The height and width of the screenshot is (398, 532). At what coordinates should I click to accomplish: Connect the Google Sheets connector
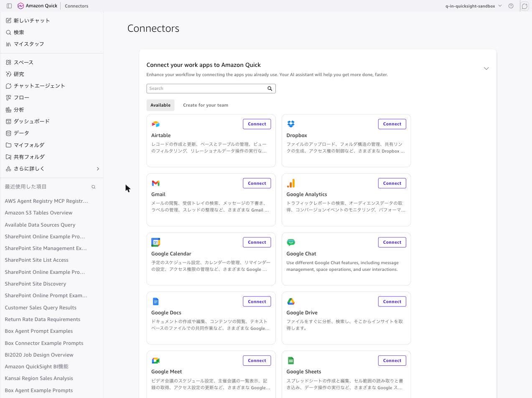(x=392, y=361)
